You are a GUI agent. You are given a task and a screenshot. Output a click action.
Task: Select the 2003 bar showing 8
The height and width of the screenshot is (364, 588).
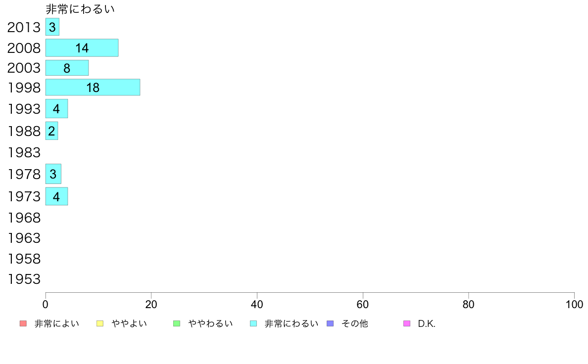(x=67, y=68)
